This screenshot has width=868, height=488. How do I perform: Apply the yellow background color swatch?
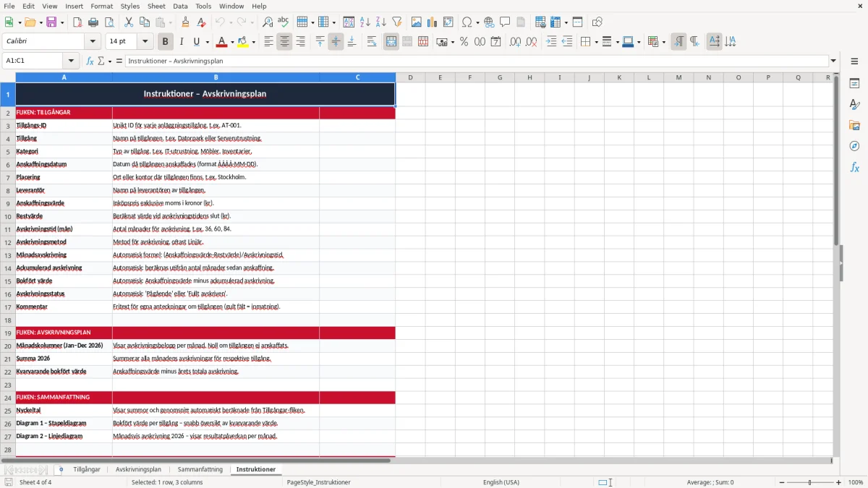(243, 42)
